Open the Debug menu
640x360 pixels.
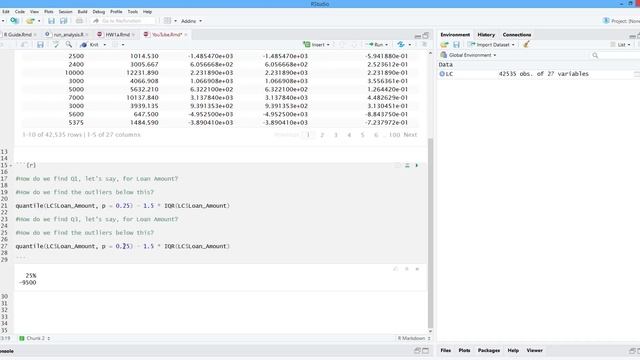99,12
